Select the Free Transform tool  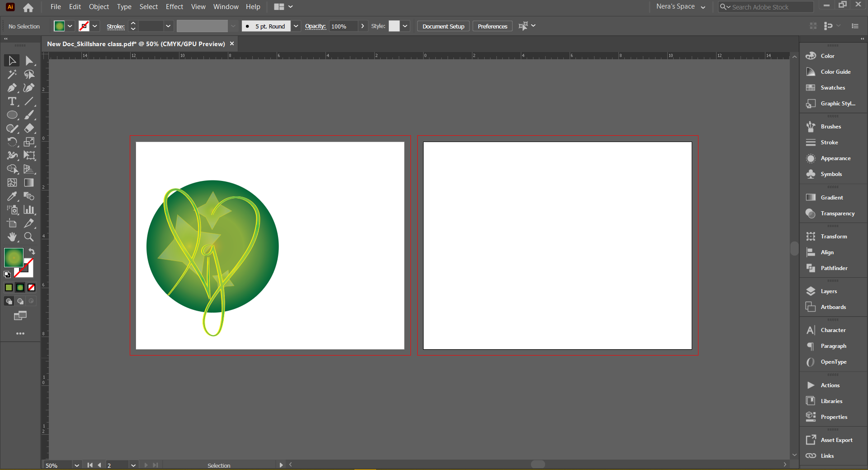[29, 156]
